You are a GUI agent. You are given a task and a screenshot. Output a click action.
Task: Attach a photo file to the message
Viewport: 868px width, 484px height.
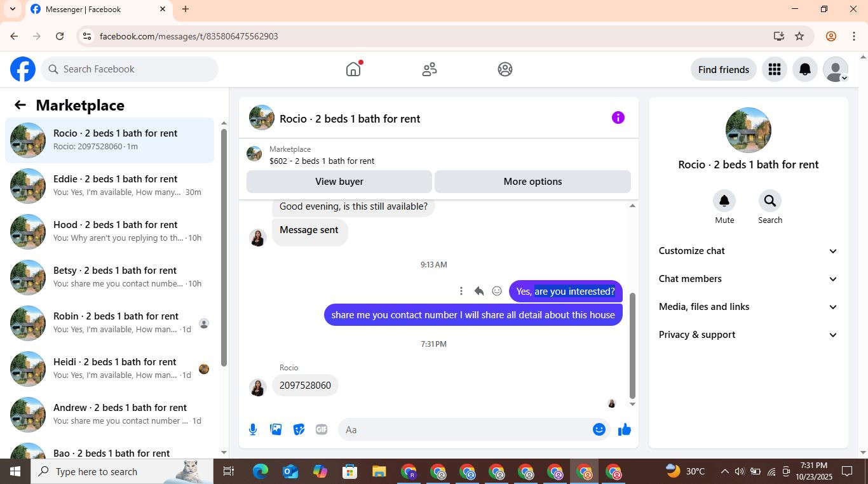click(276, 430)
